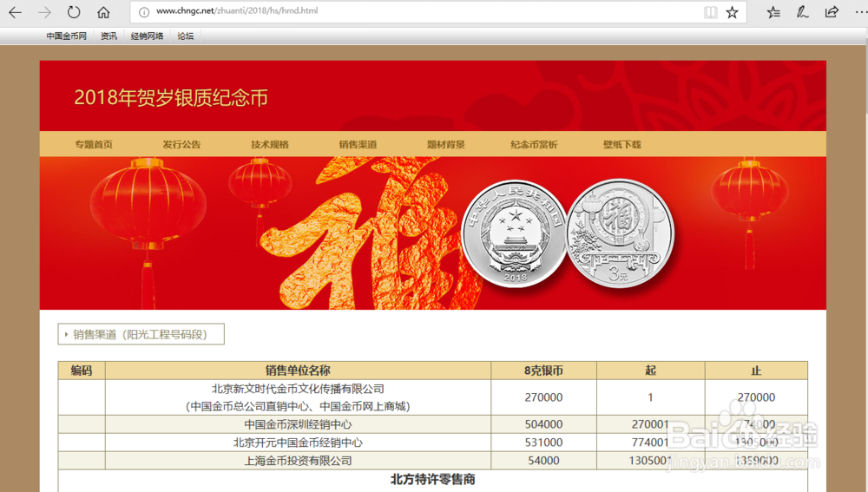Click the 起 column header
The height and width of the screenshot is (492, 868).
pyautogui.click(x=650, y=371)
